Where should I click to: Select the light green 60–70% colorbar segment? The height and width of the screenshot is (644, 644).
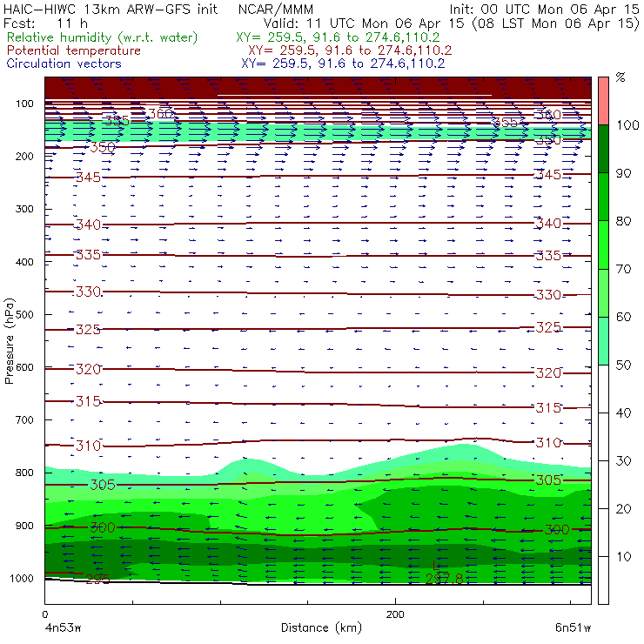(603, 292)
